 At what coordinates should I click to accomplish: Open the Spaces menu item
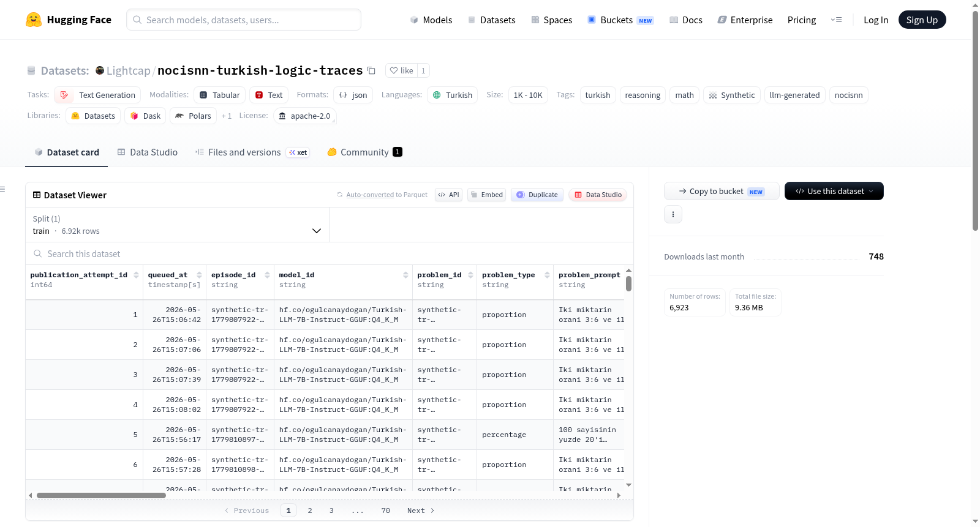point(552,20)
